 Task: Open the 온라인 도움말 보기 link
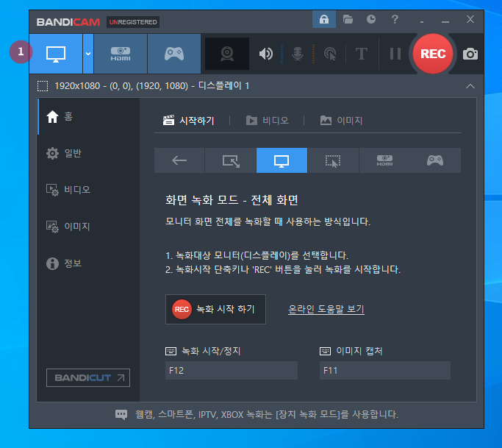coord(326,309)
